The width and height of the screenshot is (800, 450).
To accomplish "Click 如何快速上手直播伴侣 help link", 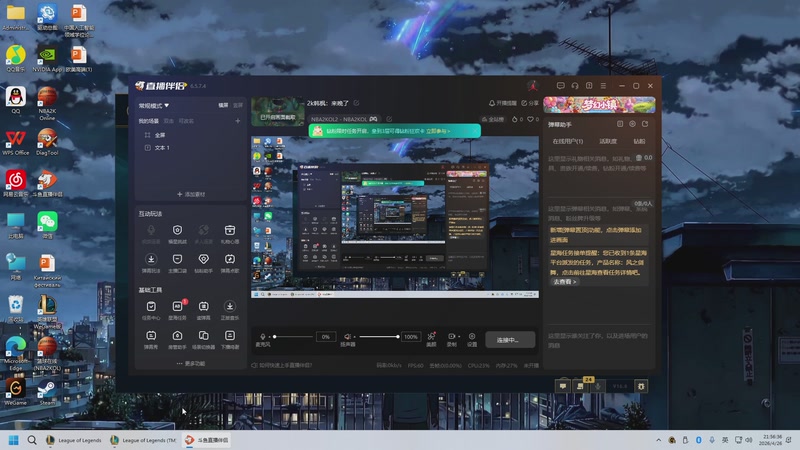I will [282, 365].
